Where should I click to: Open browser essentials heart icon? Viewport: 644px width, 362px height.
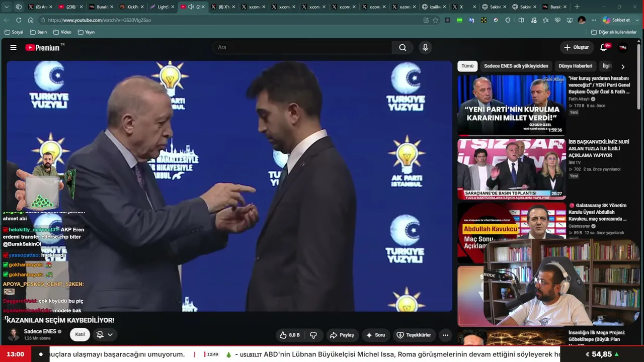(557, 20)
